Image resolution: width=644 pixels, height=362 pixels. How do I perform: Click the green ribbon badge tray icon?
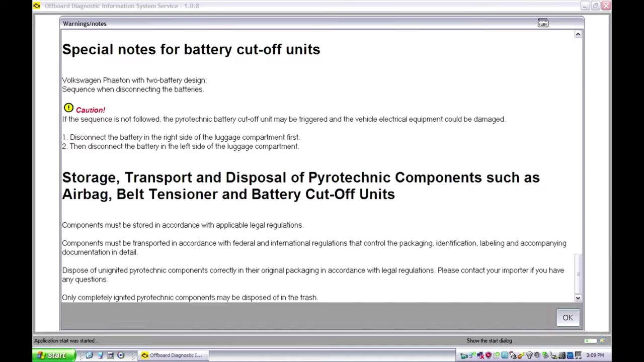(497, 355)
